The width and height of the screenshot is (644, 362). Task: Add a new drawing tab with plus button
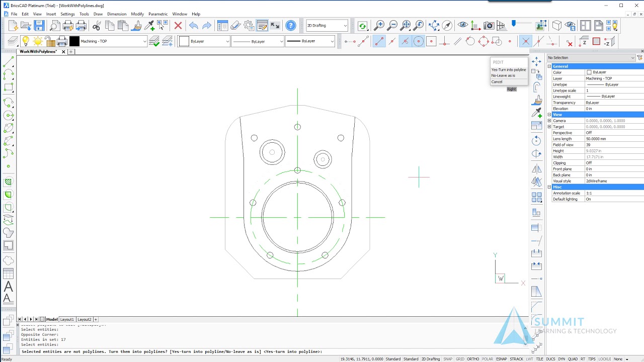71,52
